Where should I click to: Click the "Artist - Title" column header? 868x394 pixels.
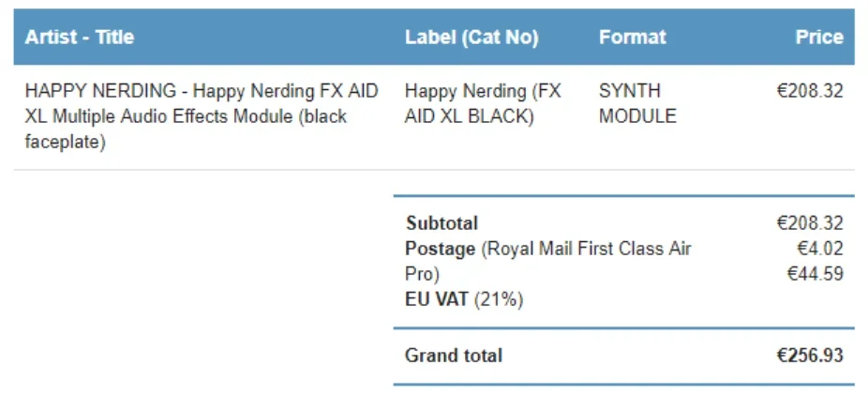(x=80, y=38)
